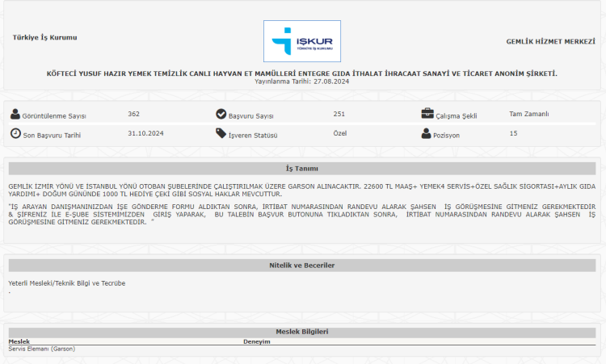Click the Yeterli Mesleki/Teknik Bilgi ve Tecrübe text
The height and width of the screenshot is (364, 606).
point(66,283)
